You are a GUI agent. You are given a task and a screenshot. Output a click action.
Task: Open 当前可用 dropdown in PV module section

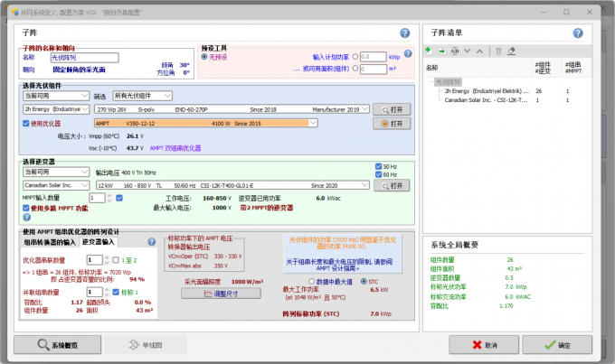coord(56,96)
